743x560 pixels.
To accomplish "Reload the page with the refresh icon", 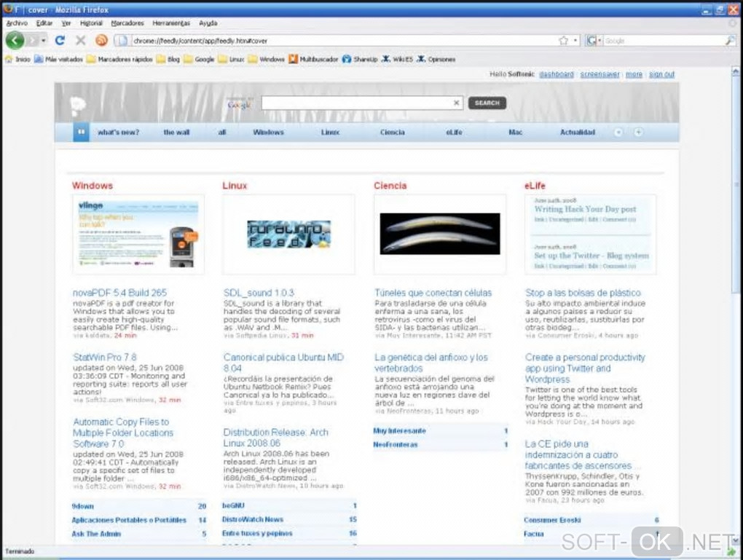I will click(60, 40).
